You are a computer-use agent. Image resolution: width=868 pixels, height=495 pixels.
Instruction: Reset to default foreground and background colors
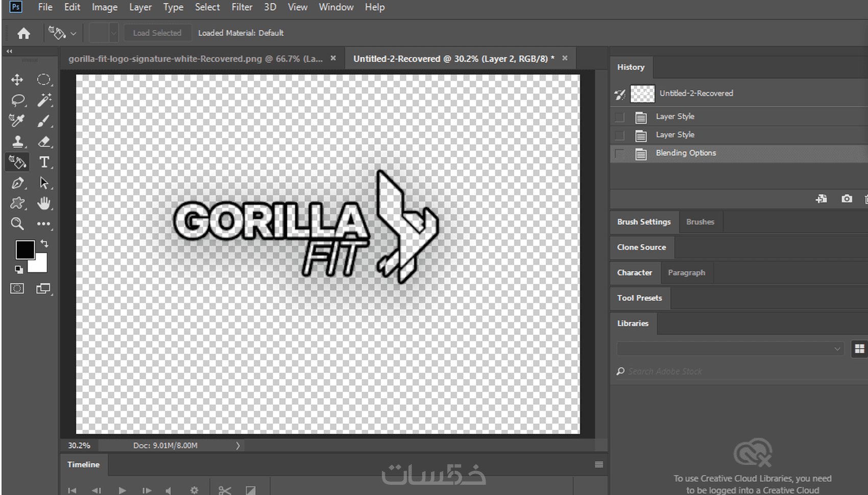pos(19,269)
